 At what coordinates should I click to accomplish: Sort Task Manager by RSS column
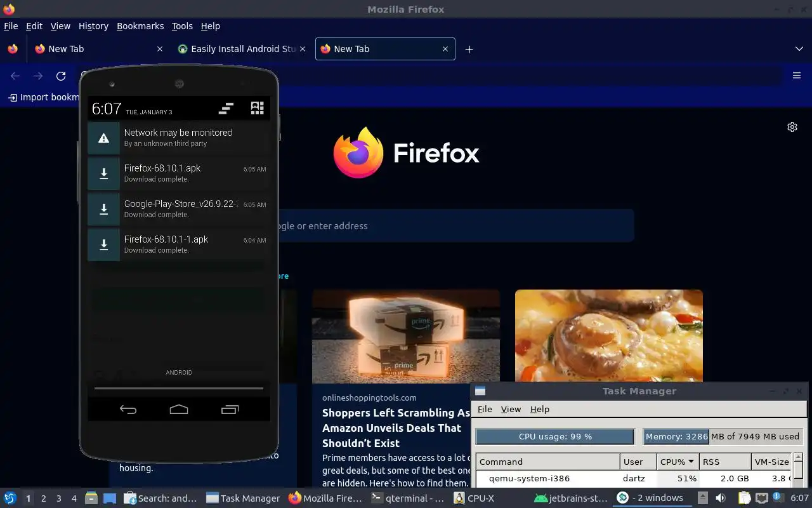point(725,462)
